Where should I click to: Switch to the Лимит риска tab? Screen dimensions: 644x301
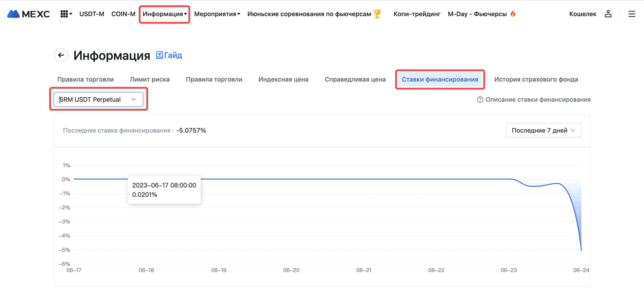149,79
